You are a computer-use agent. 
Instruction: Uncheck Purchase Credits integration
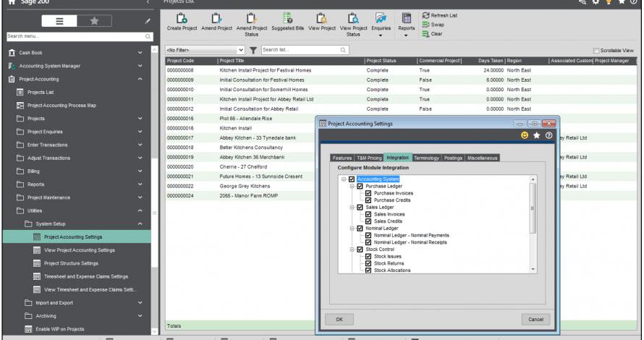(368, 200)
